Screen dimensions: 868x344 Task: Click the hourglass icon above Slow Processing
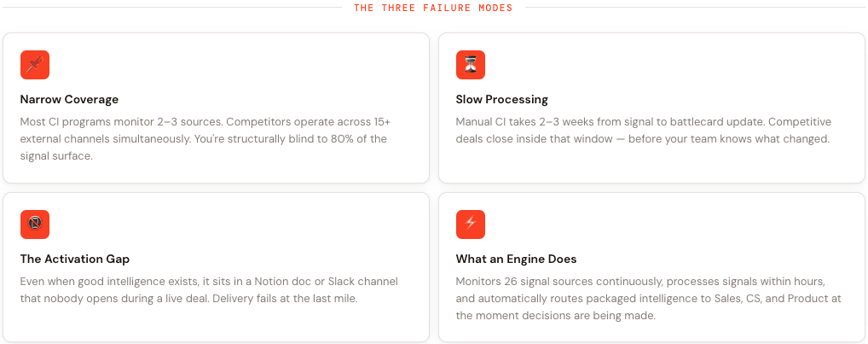pyautogui.click(x=471, y=65)
